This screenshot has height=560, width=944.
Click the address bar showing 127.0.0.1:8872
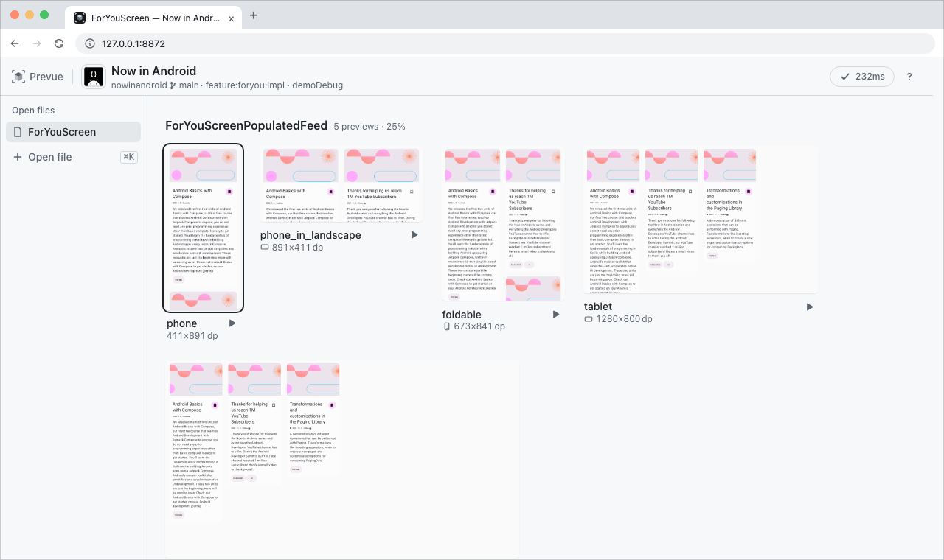pos(505,43)
